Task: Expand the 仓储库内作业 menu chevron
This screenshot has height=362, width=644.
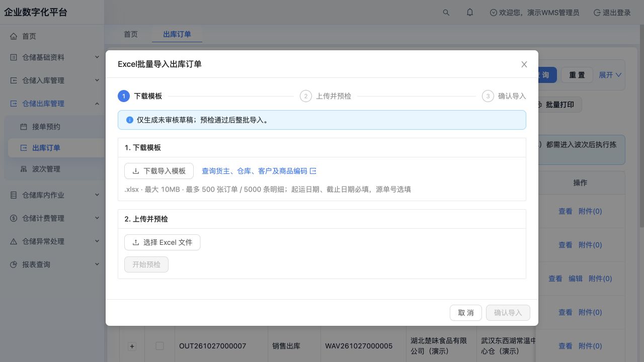Action: [97, 195]
